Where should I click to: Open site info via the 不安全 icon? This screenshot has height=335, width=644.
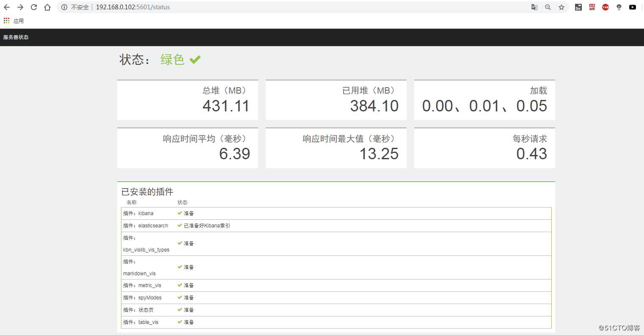pyautogui.click(x=64, y=7)
